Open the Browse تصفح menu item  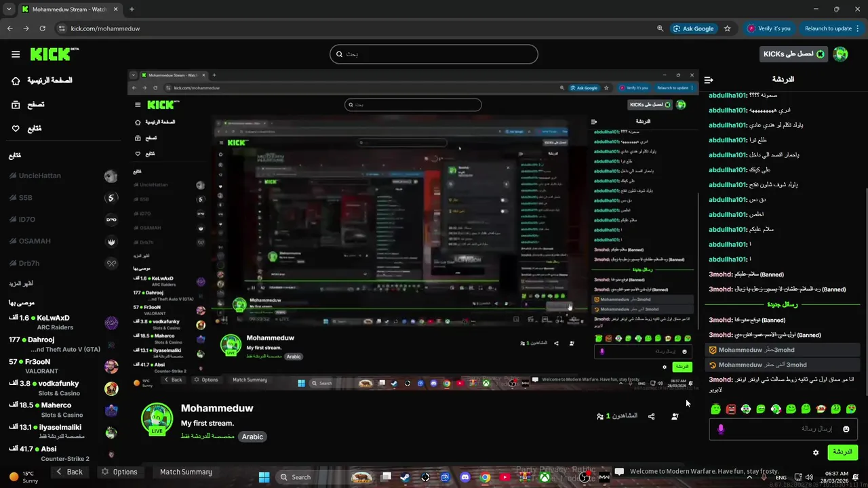tap(28, 104)
